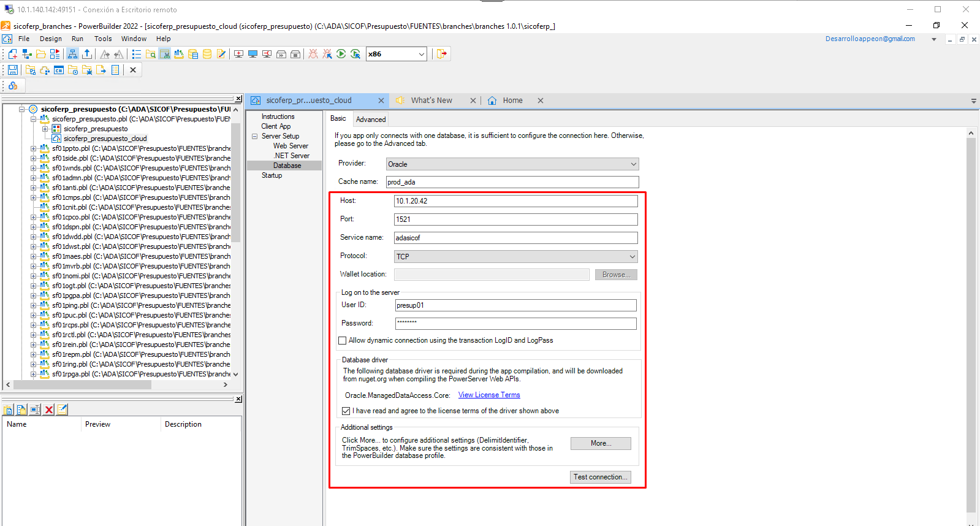Click the yellow Database cylinder icon
The image size is (980, 526).
tap(207, 54)
